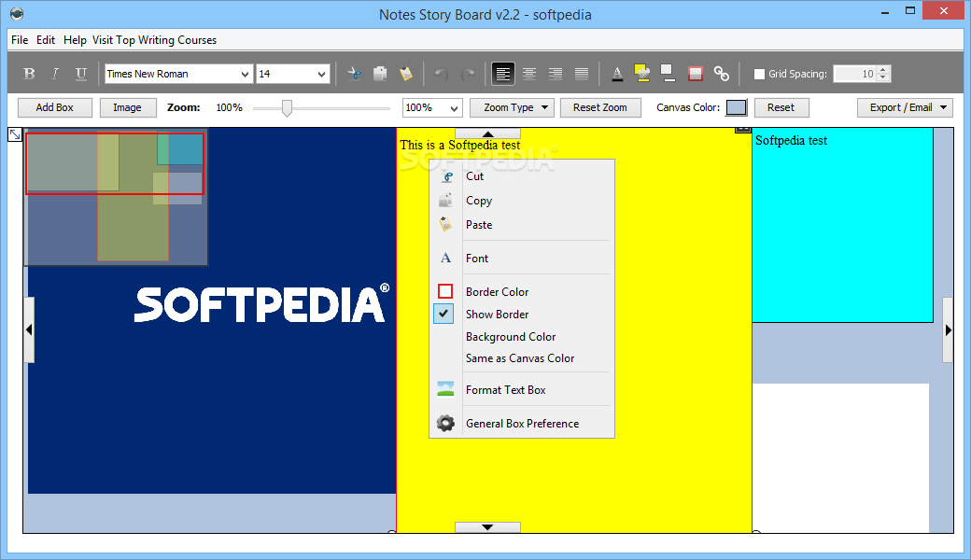Open the 100% zoom level dropdown
The image size is (971, 560).
tap(454, 108)
